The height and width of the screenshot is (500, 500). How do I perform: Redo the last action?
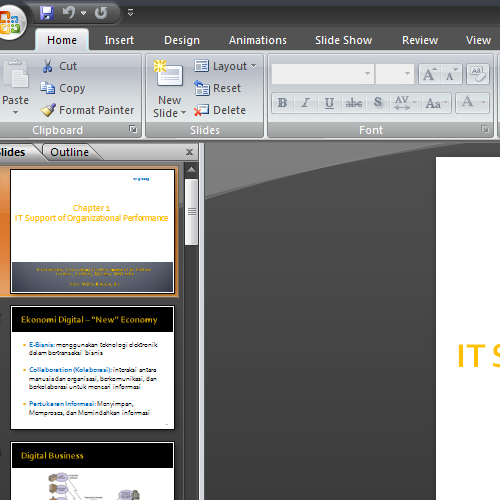pyautogui.click(x=101, y=13)
